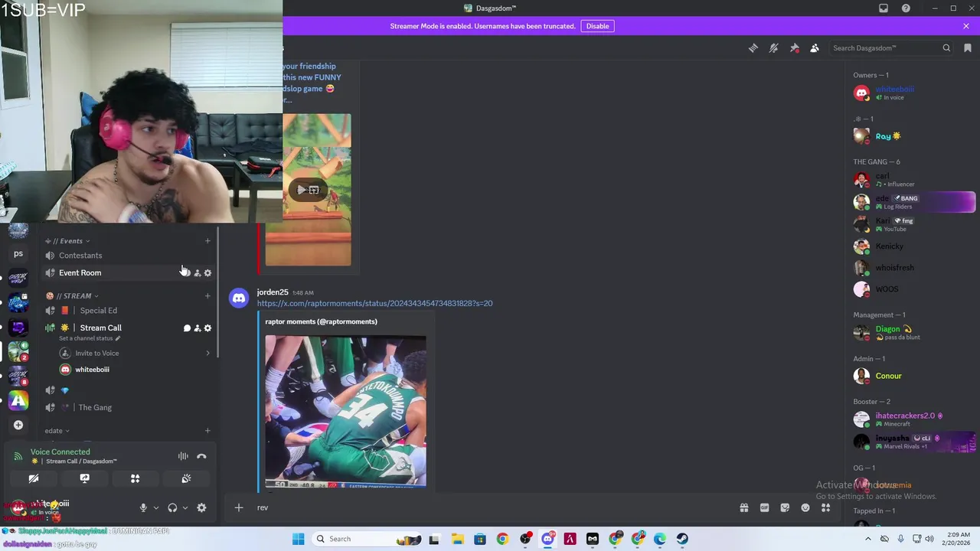This screenshot has height=551, width=980.
Task: Open Stream Call channel settings gear
Action: tap(207, 328)
